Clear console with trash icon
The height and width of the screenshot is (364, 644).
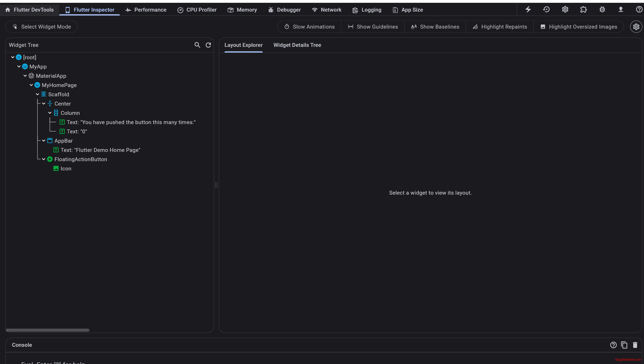tap(635, 345)
